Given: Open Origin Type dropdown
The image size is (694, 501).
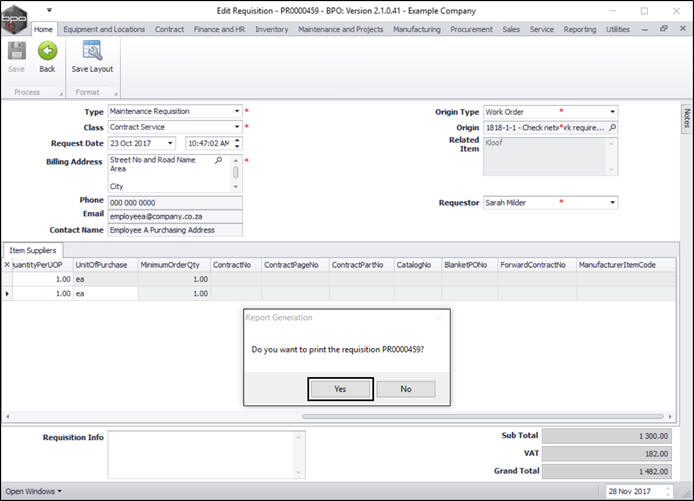Looking at the screenshot, I should pos(612,112).
